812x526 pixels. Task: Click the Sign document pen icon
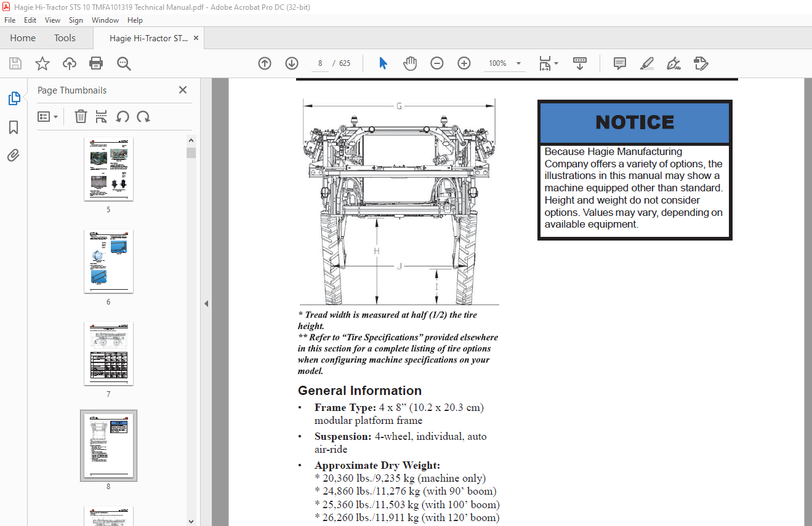click(673, 63)
